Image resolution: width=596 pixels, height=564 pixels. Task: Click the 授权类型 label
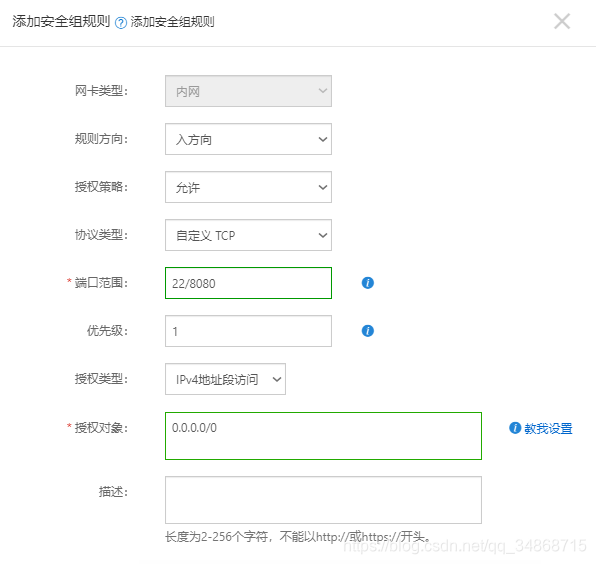pos(101,379)
